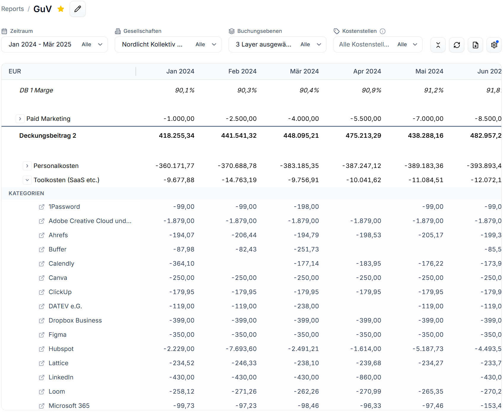The height and width of the screenshot is (420, 504).
Task: Open the Alle Kostenstellen dropdown
Action: click(378, 44)
